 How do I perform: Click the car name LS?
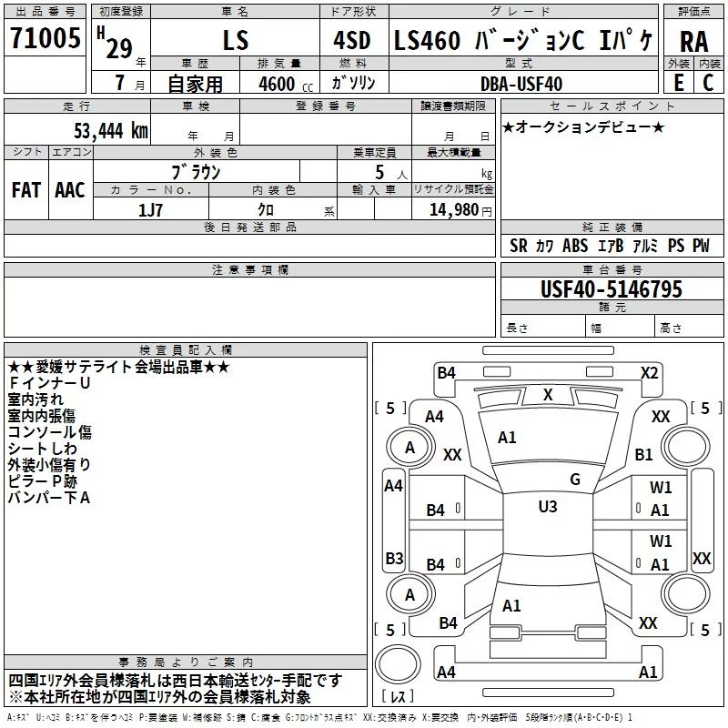[236, 40]
